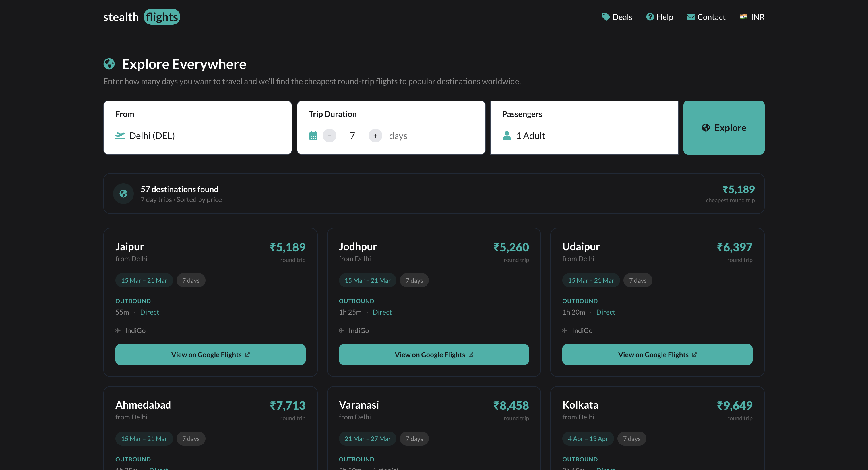Click the person icon in Passengers field

pyautogui.click(x=506, y=136)
